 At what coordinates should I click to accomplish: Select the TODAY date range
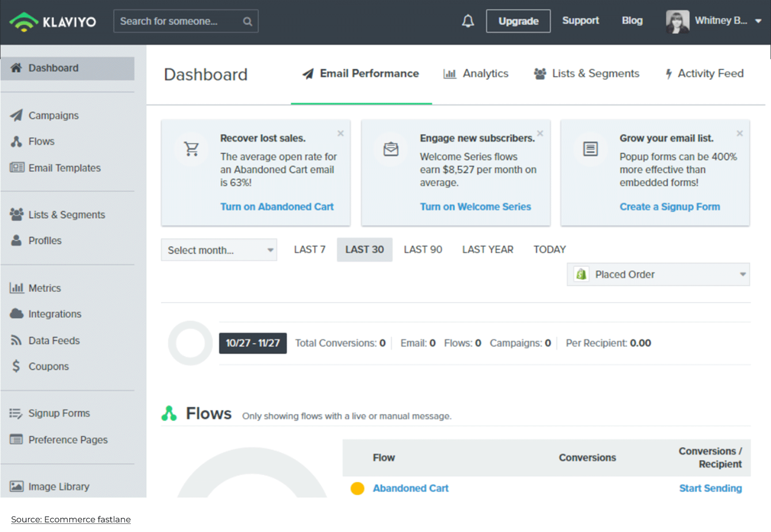pos(550,249)
